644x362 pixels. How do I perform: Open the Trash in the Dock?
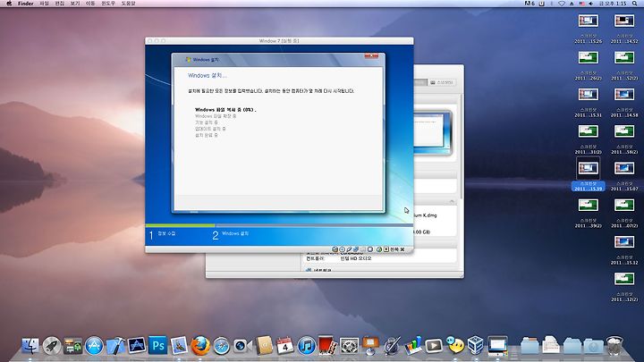[x=614, y=345]
